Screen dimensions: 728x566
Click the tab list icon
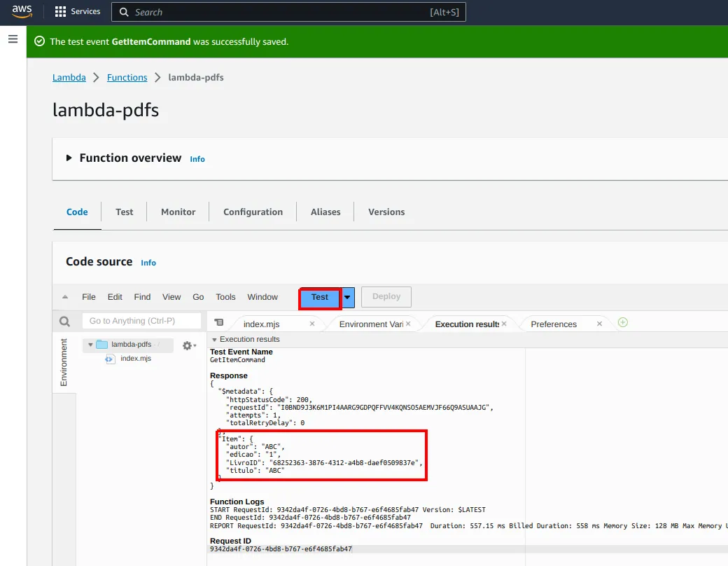[x=218, y=322]
